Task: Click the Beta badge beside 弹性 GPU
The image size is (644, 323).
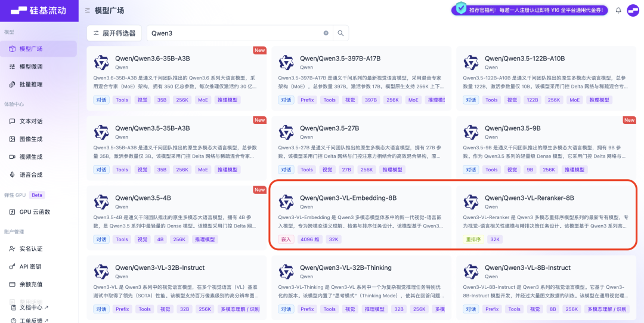Action: [x=36, y=195]
